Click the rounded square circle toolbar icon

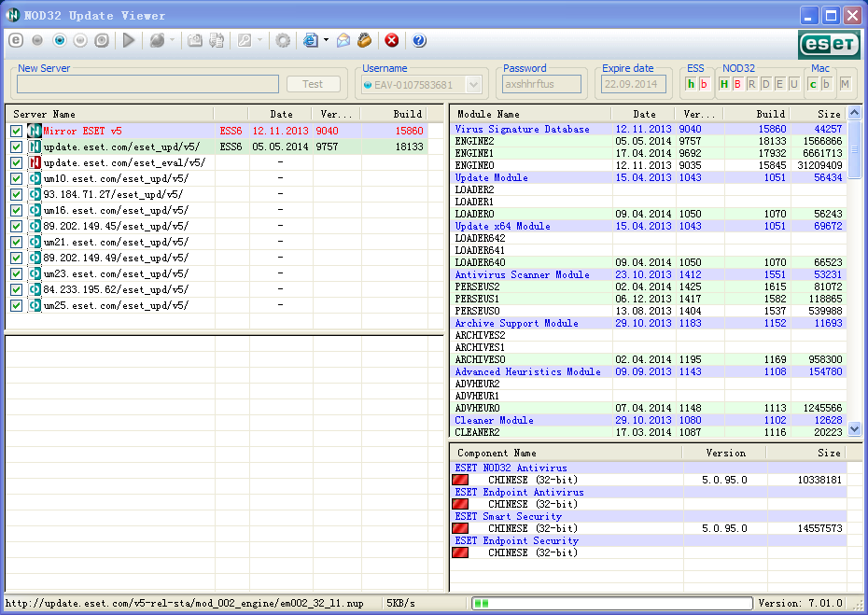(x=102, y=40)
